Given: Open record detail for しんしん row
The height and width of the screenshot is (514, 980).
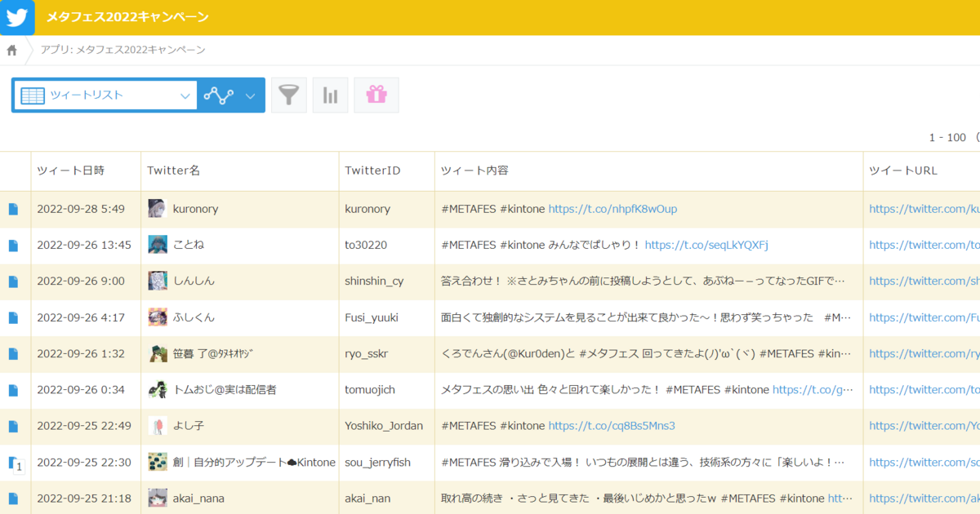Looking at the screenshot, I should 13,281.
